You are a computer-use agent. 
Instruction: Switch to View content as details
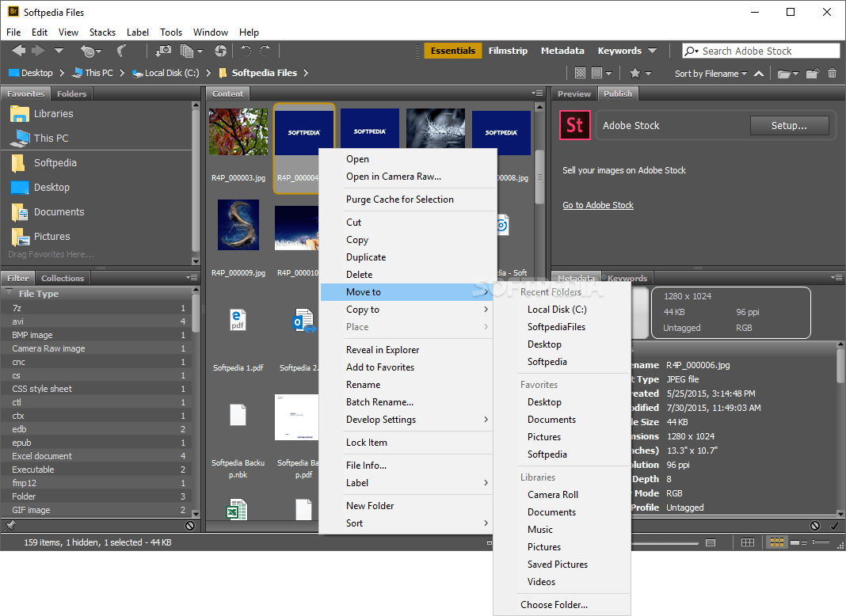tap(798, 542)
